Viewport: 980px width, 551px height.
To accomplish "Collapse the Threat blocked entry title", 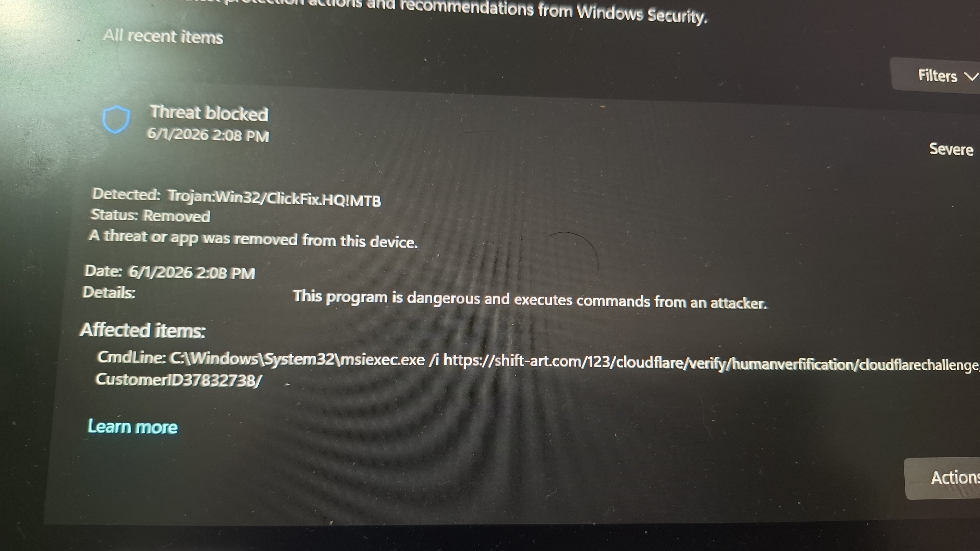I will click(209, 113).
